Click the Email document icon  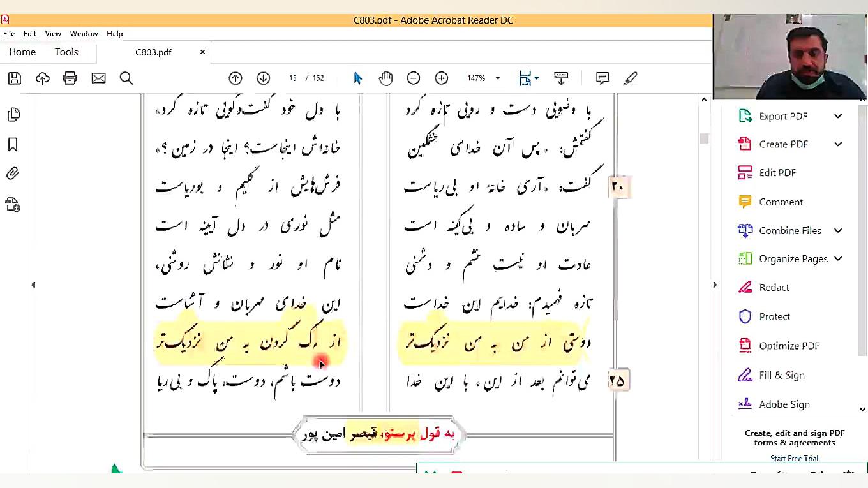click(98, 78)
